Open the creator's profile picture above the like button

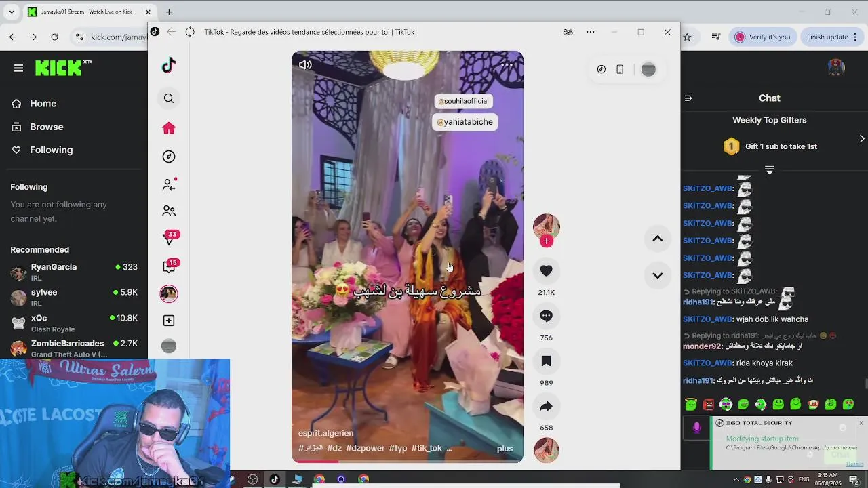point(546,226)
